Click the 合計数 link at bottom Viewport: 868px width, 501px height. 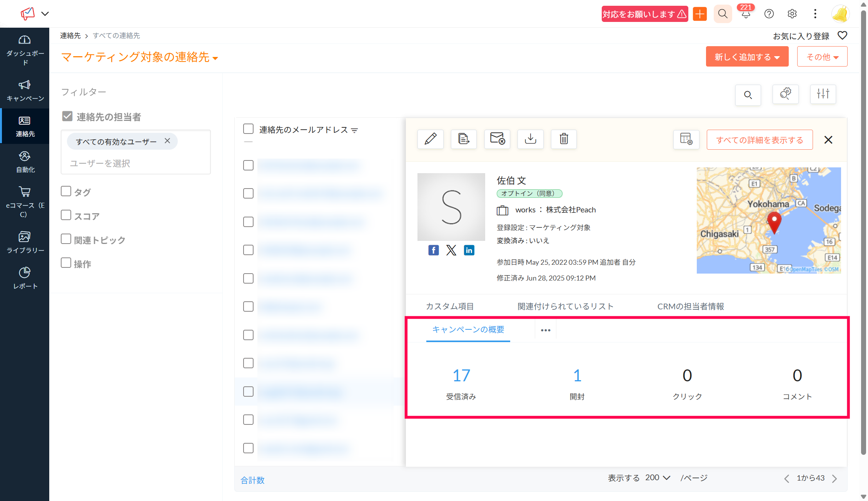click(252, 480)
